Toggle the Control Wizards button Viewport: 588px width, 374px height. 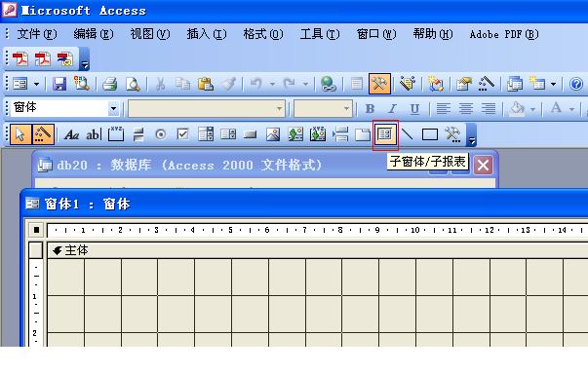[43, 134]
